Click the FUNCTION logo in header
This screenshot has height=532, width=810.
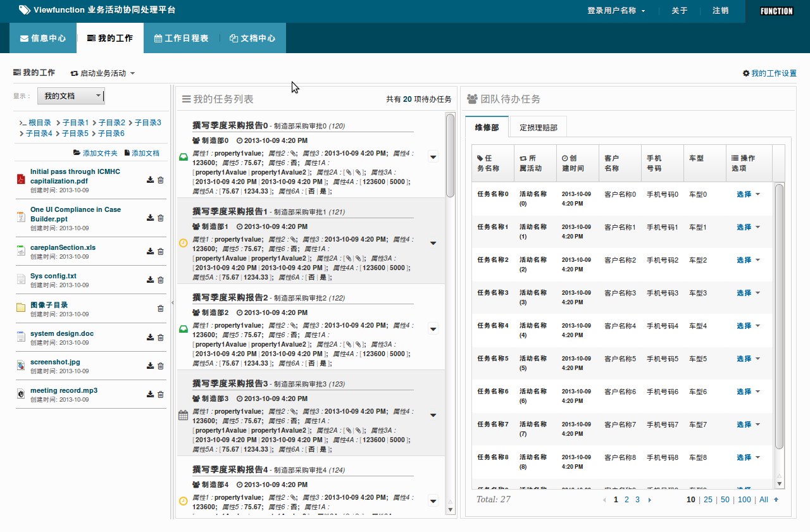(776, 11)
